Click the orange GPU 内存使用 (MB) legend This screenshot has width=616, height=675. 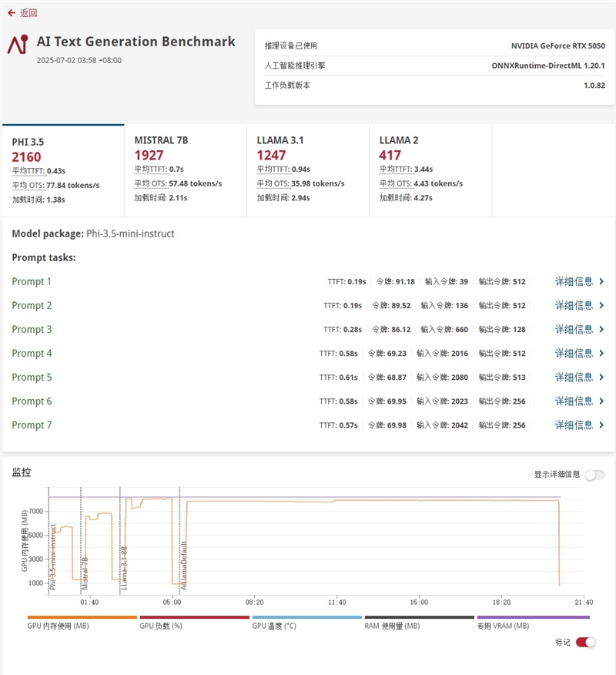(x=82, y=623)
